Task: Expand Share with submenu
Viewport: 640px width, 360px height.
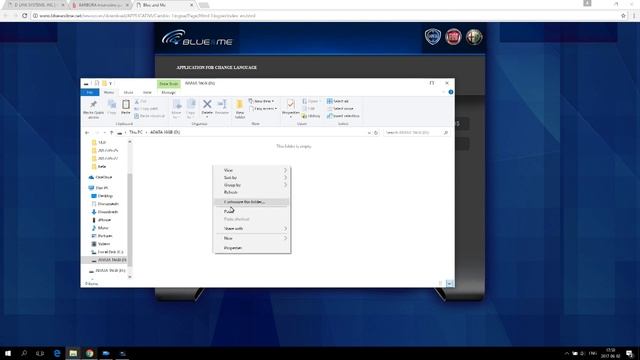Action: pos(252,229)
